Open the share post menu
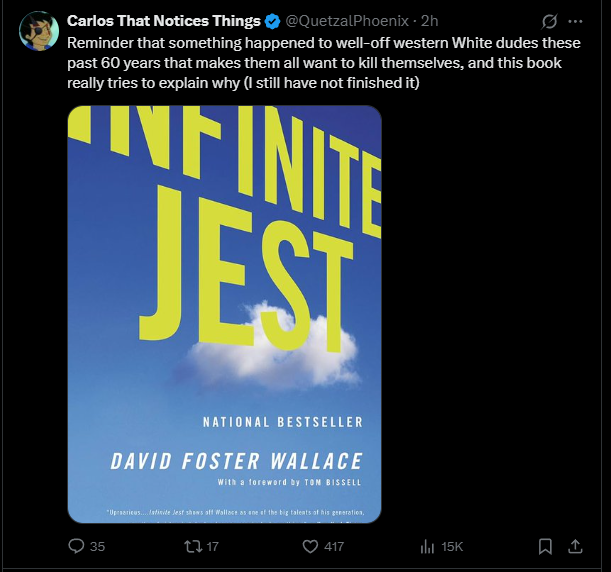 coord(576,546)
